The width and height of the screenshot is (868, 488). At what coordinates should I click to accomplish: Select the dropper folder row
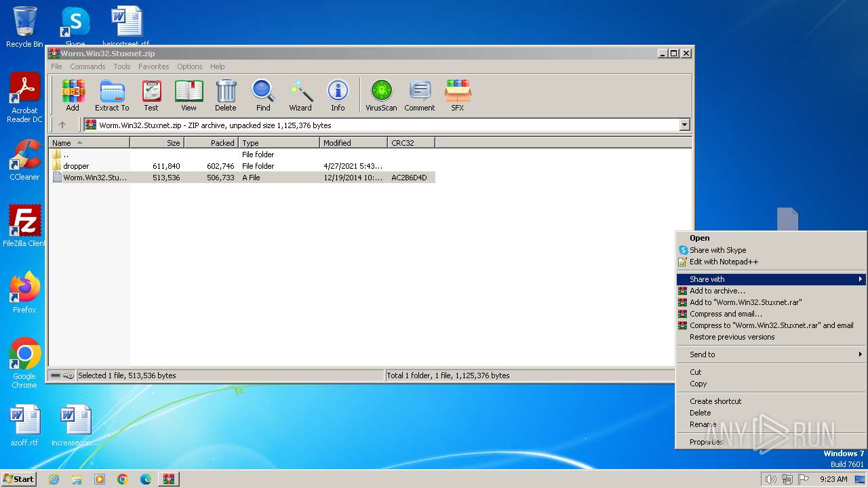[x=241, y=166]
